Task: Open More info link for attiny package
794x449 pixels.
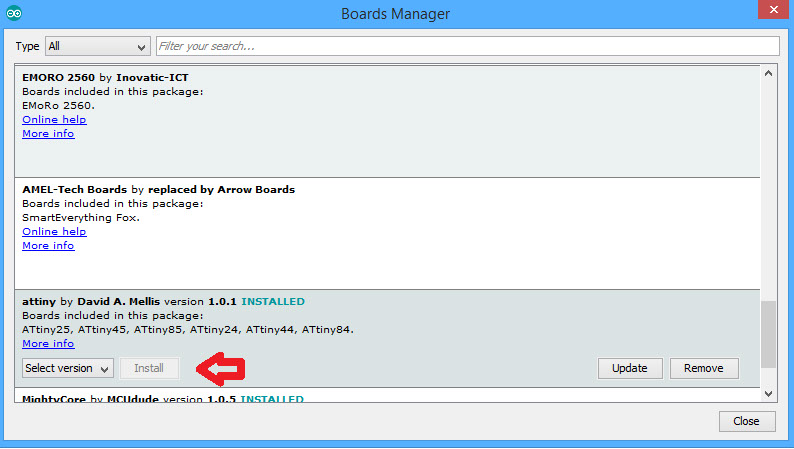Action: coord(48,344)
